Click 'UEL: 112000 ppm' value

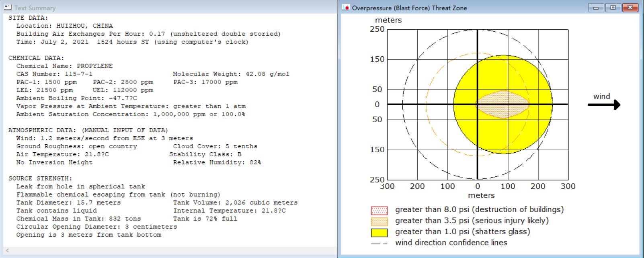point(123,90)
